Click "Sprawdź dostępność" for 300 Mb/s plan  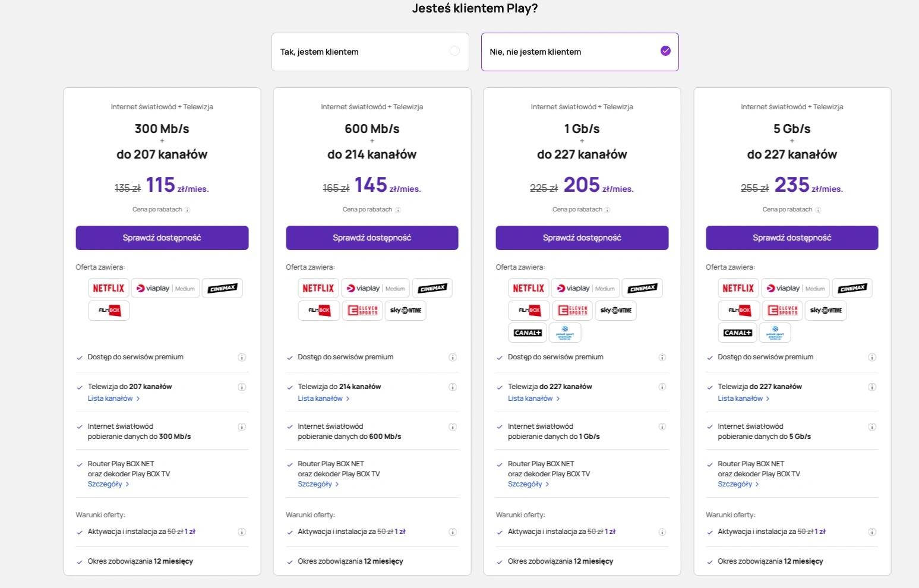(x=162, y=238)
